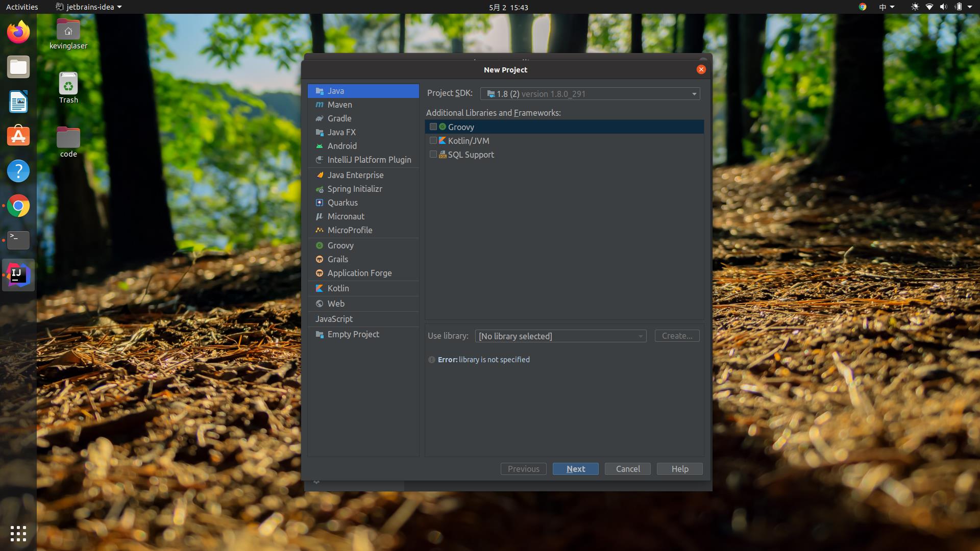Select the Web project type entry
The height and width of the screenshot is (551, 980).
click(335, 303)
